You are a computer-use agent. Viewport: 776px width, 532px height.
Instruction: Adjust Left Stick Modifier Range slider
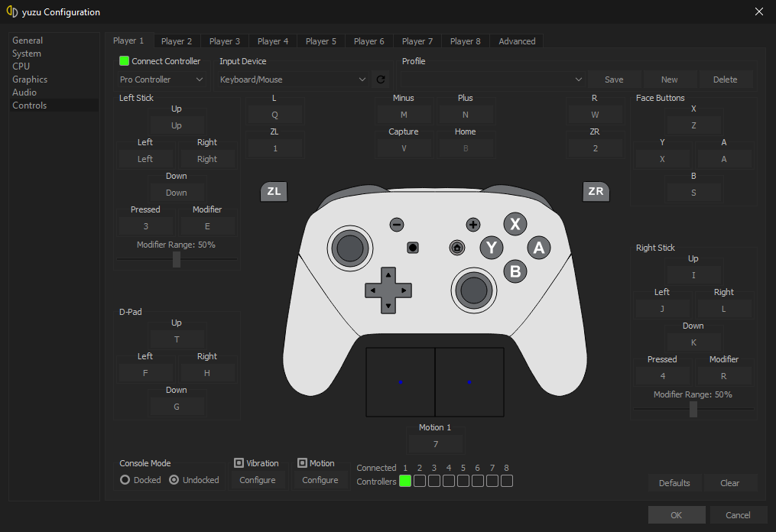click(x=176, y=259)
